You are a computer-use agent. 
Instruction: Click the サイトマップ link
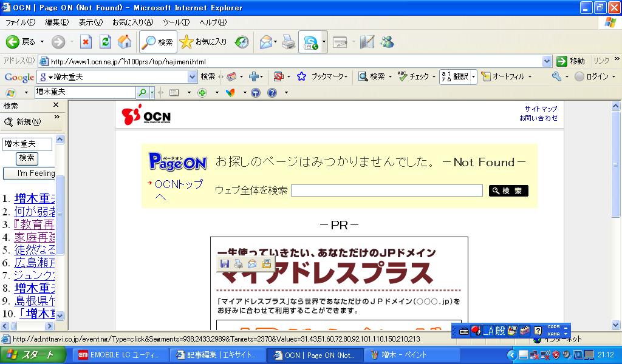pyautogui.click(x=541, y=109)
